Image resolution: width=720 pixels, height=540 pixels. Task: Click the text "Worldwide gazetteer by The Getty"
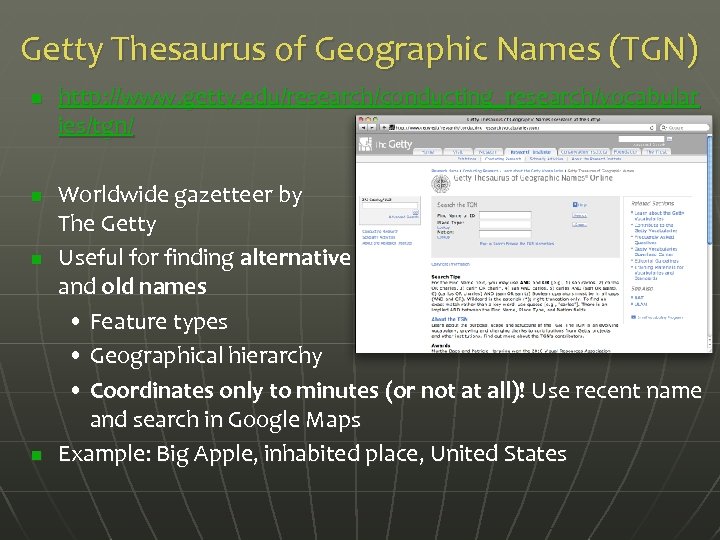180,209
